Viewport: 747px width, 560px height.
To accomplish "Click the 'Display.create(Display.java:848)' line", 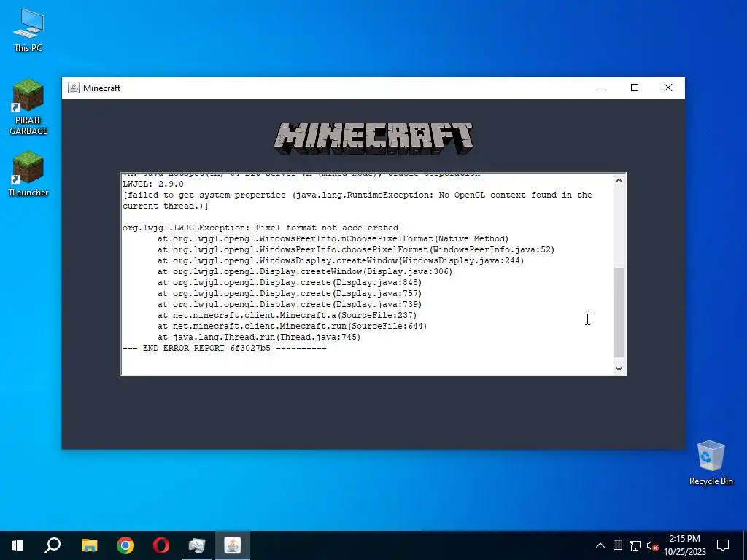I will (290, 282).
